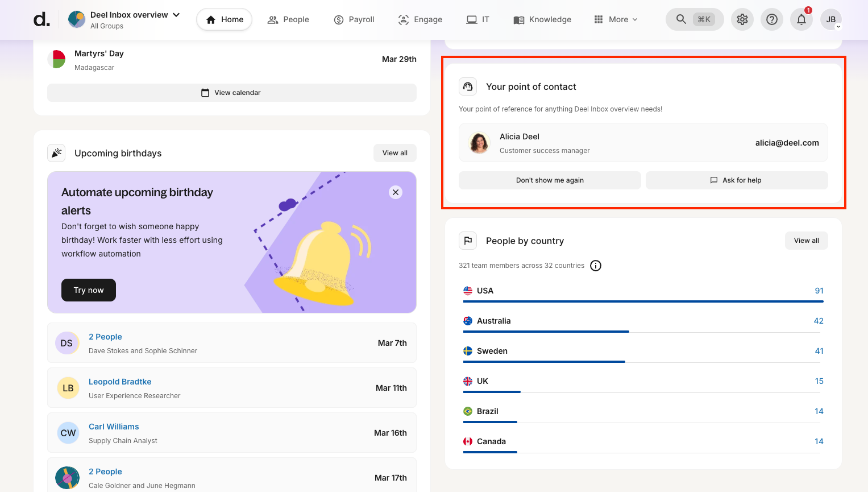Click the USA count 91
Viewport: 868px width, 492px height.
point(819,291)
